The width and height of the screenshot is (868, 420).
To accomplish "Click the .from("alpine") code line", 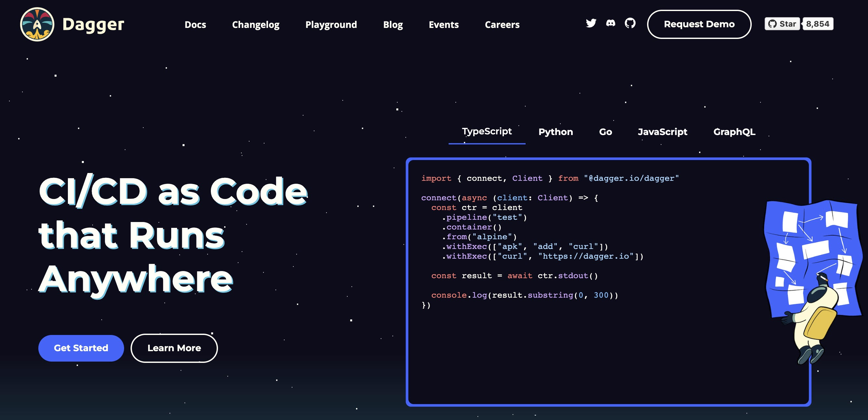I will [479, 237].
